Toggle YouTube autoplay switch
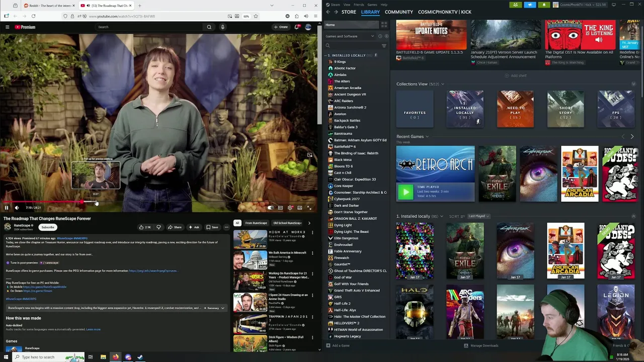Image resolution: width=644 pixels, height=362 pixels. [271, 208]
